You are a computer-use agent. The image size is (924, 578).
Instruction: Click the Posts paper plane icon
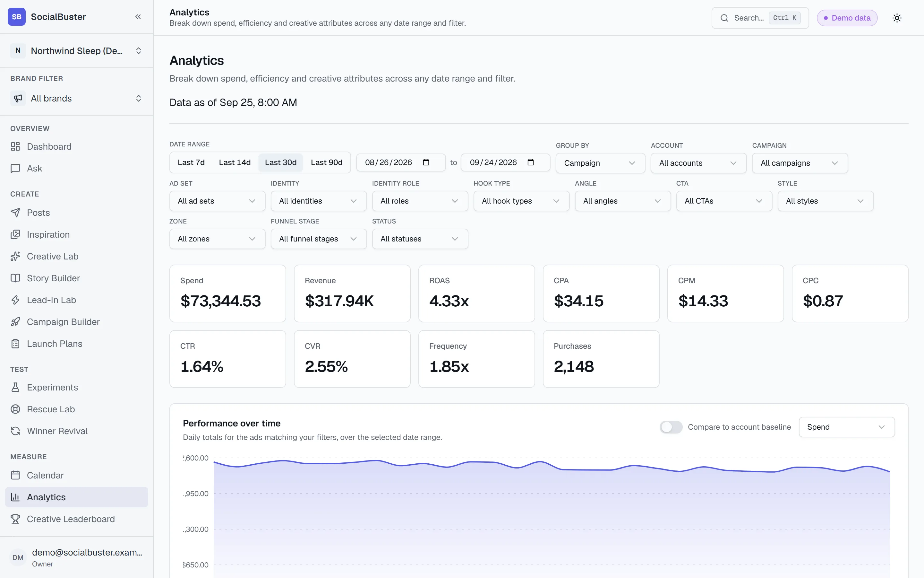[x=15, y=213]
